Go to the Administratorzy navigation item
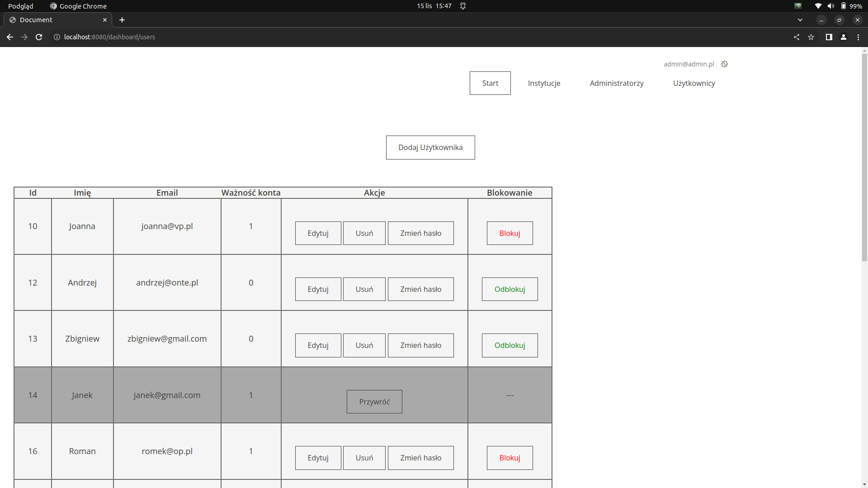 [616, 83]
